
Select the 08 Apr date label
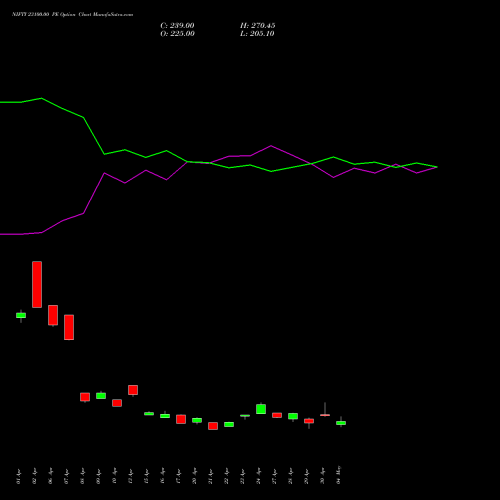[82, 477]
